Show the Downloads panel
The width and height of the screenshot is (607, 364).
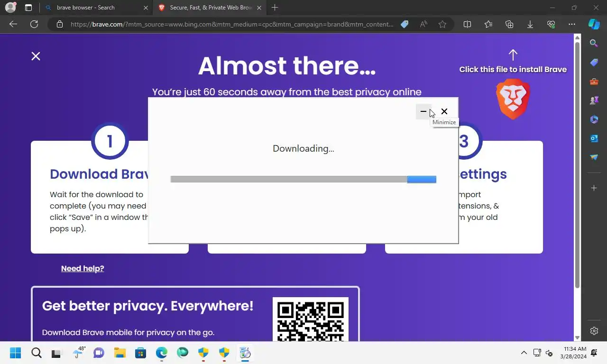pos(530,24)
